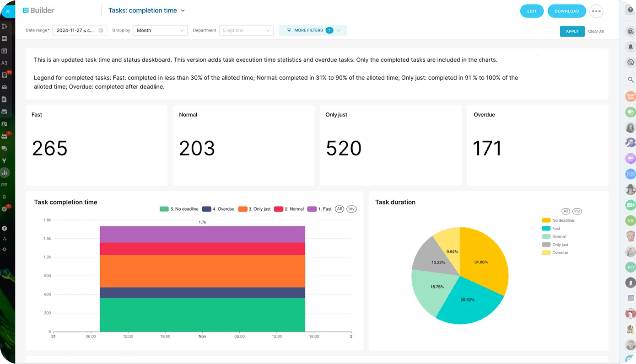Toggle '4. Overdue' series in chart legend
Screen dimensions: 636x364
click(218, 209)
